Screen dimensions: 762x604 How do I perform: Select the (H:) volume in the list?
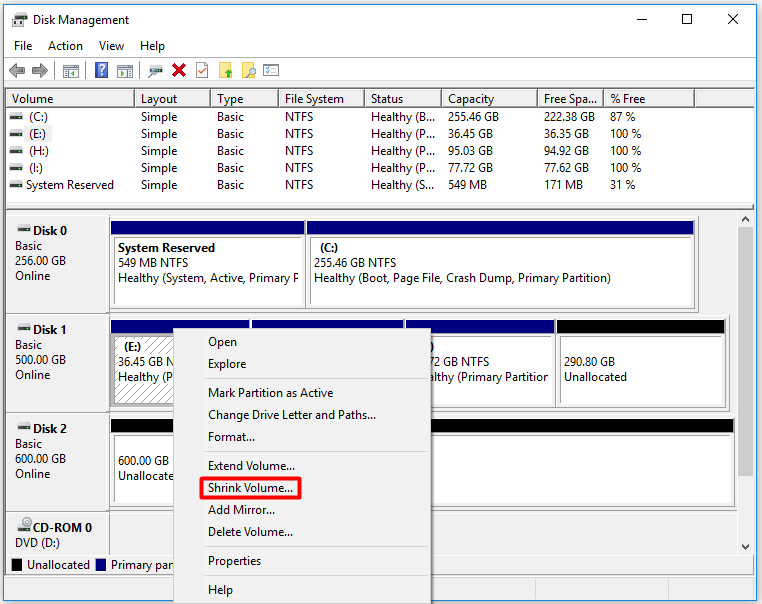coord(39,151)
